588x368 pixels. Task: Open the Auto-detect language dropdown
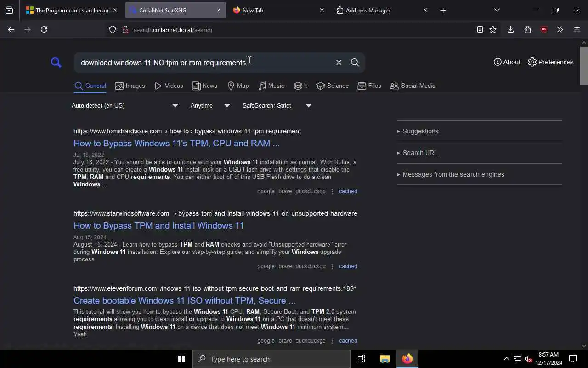[125, 106]
